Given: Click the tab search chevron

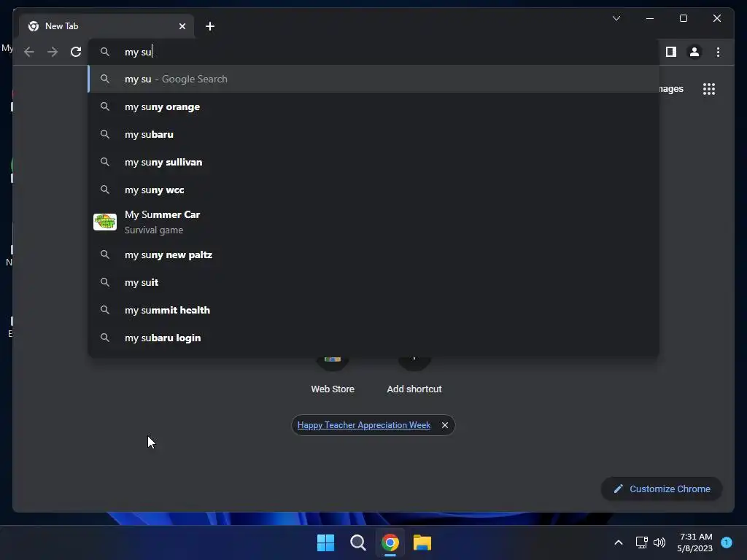Looking at the screenshot, I should 616,18.
